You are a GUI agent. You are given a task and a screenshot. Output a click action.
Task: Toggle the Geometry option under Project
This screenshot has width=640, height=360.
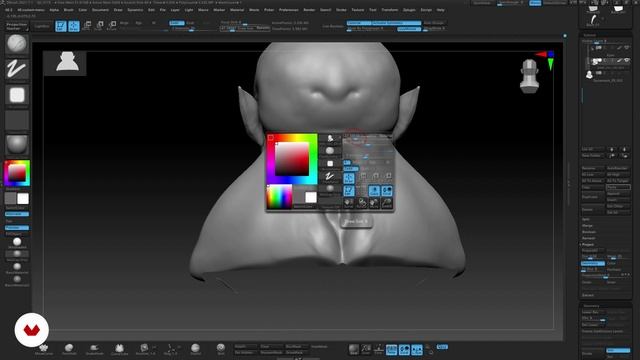[x=593, y=264]
